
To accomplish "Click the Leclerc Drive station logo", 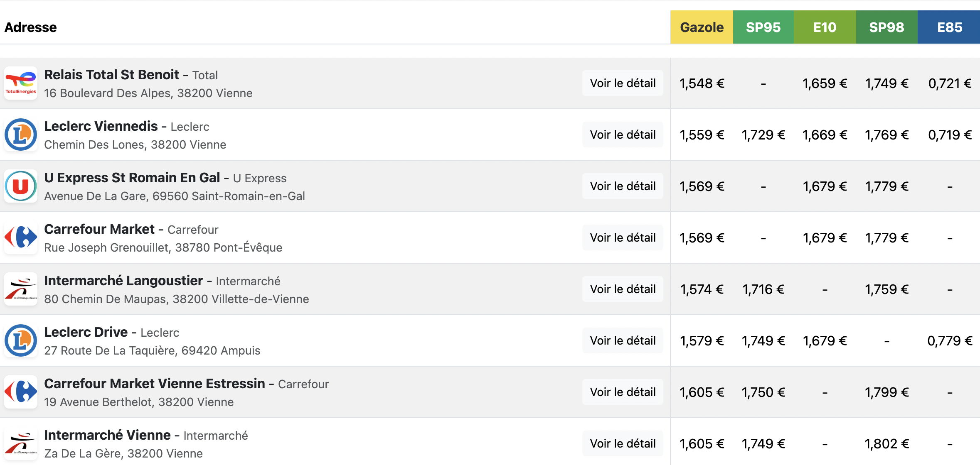I will pyautogui.click(x=21, y=340).
